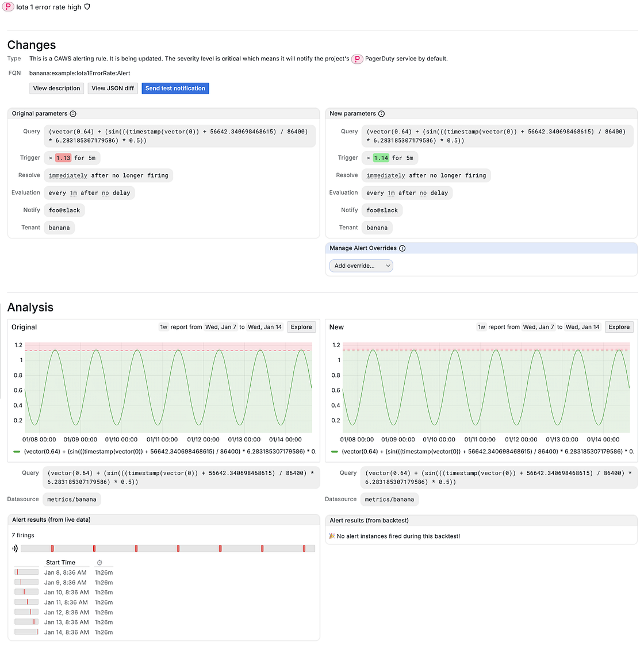
Task: Toggle the green series legend in New chart
Action: (x=335, y=452)
